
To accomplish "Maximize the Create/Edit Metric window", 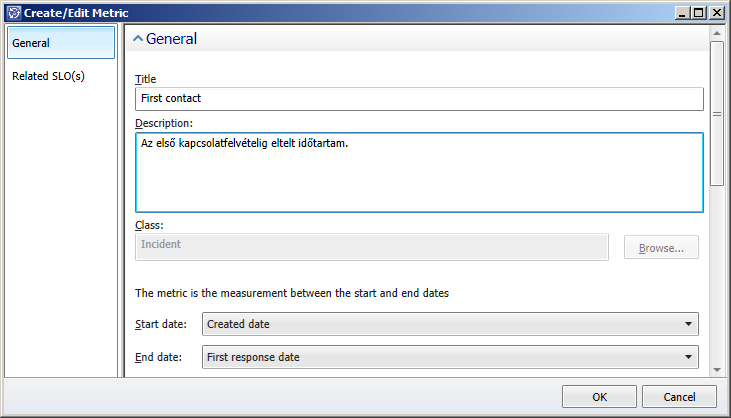I will [x=699, y=13].
